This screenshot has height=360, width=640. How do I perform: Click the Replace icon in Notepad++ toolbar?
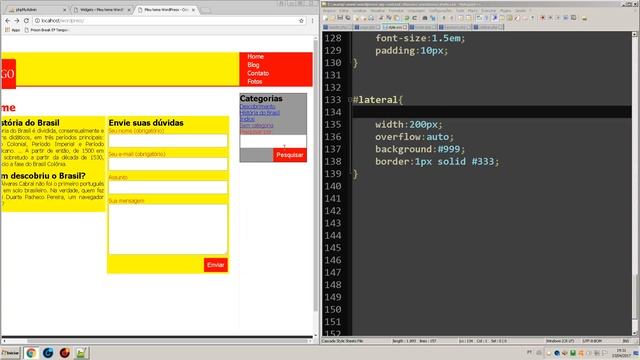point(433,18)
